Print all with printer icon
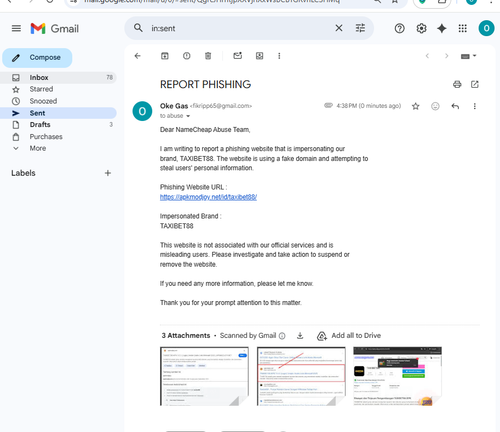 [457, 84]
